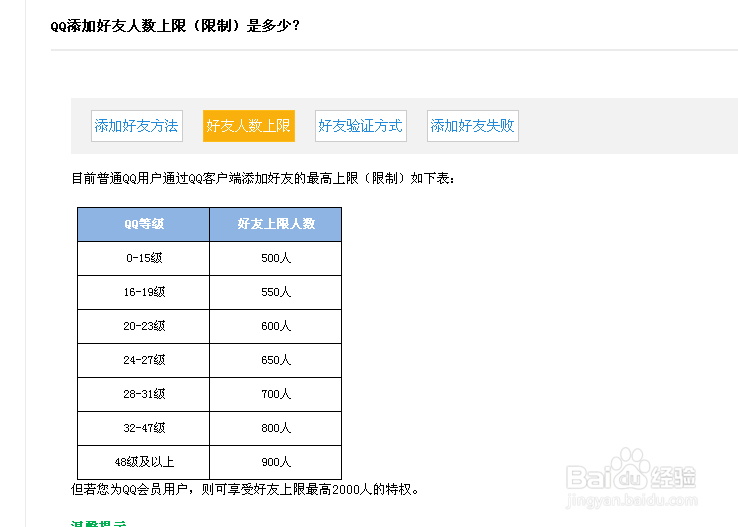The width and height of the screenshot is (738, 527).
Task: Switch to the 好友验证方式 tab
Action: pos(361,126)
